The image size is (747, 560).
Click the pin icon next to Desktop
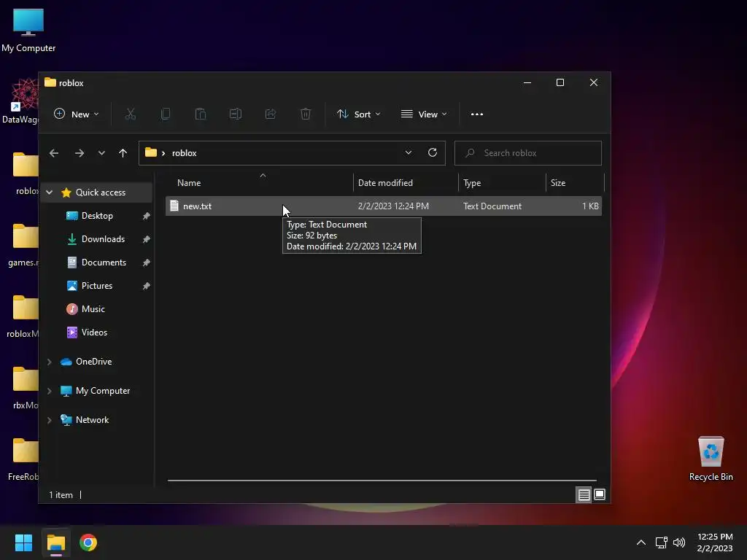point(146,216)
